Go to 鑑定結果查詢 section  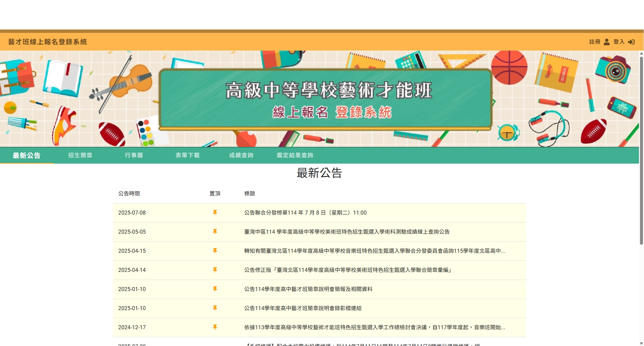295,155
